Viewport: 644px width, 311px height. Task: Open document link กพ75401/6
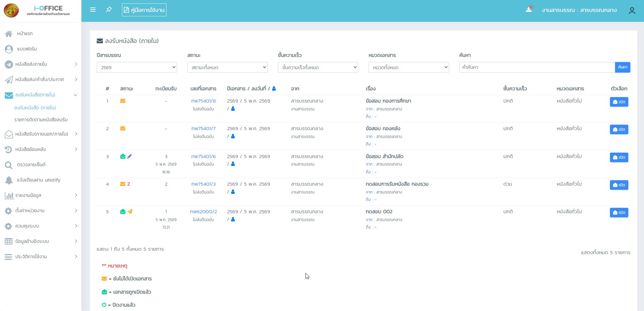pos(203,156)
